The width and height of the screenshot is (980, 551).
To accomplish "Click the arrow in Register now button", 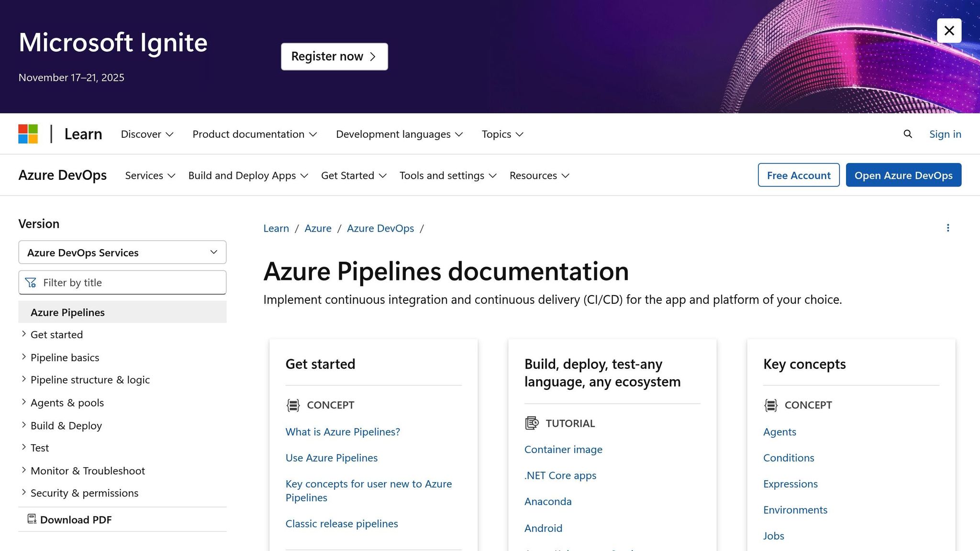I will 373,56.
